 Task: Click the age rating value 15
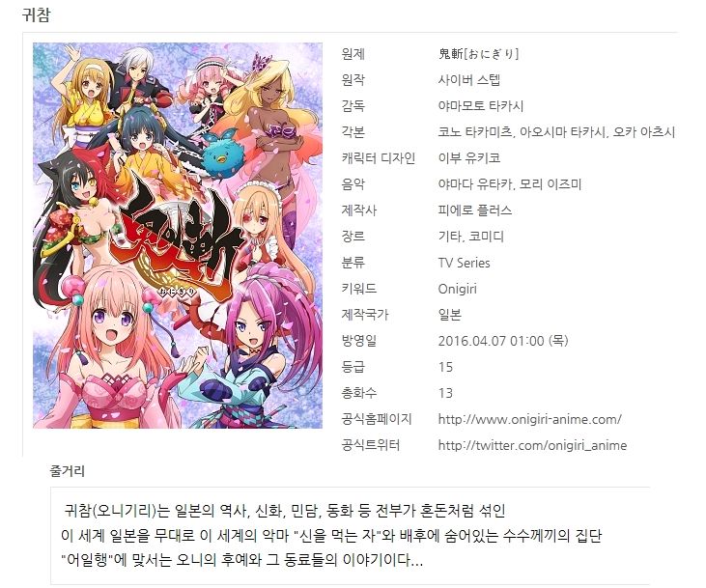pyautogui.click(x=445, y=367)
